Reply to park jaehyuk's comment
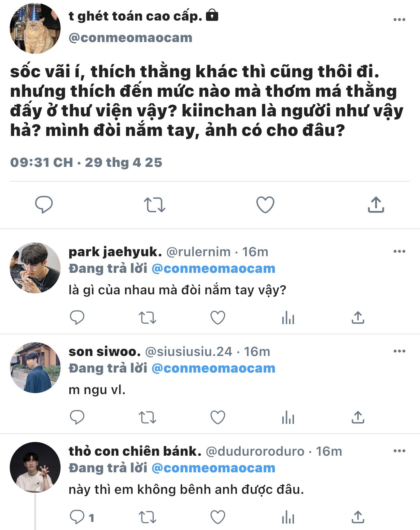The image size is (420, 530). (77, 317)
